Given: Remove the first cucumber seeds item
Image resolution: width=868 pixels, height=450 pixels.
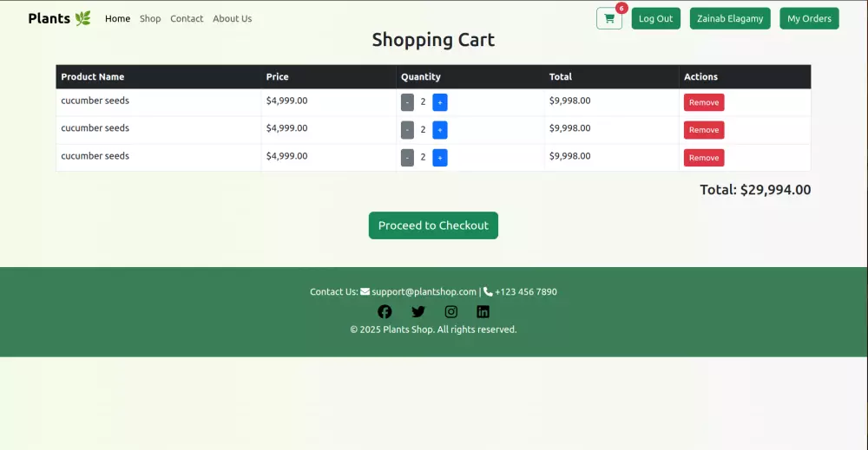Looking at the screenshot, I should coord(704,102).
